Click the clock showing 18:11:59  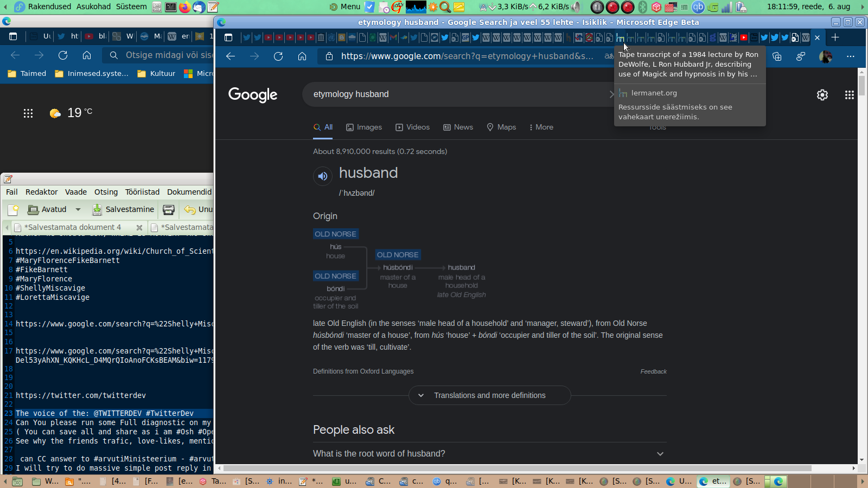tap(808, 7)
